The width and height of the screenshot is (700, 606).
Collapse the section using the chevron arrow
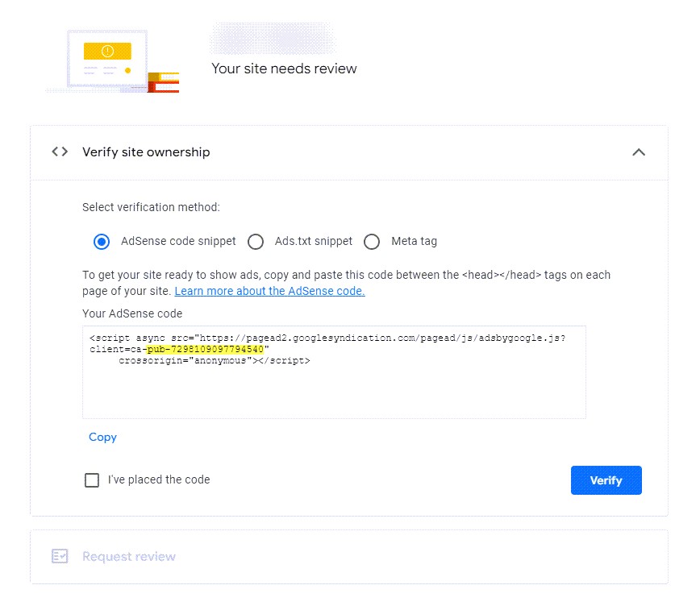pos(639,152)
